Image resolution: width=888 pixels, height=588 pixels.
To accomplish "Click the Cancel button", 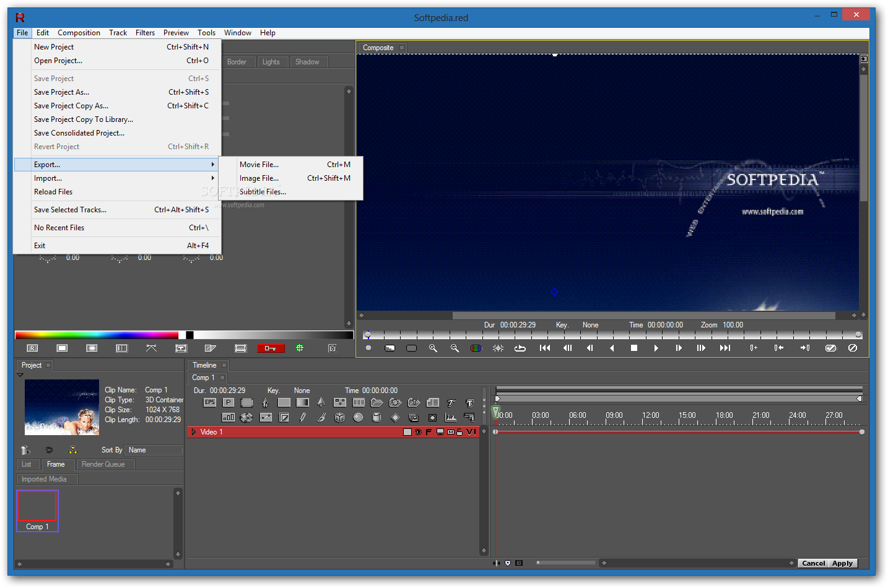I will [x=813, y=563].
